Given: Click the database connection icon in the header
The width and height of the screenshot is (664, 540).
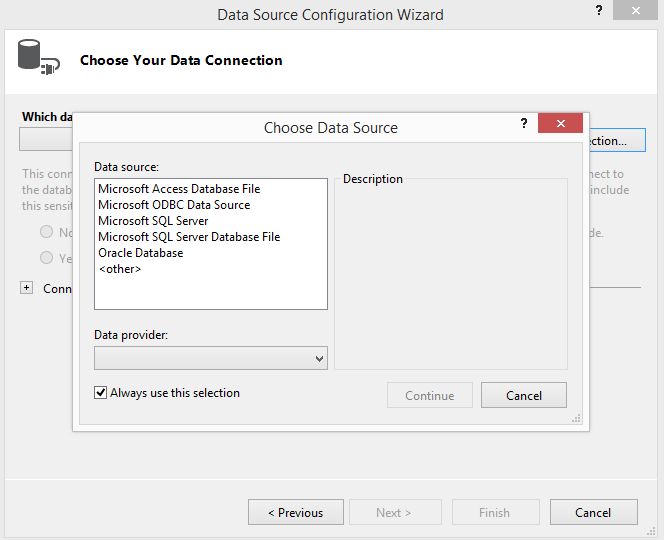Looking at the screenshot, I should click(39, 57).
